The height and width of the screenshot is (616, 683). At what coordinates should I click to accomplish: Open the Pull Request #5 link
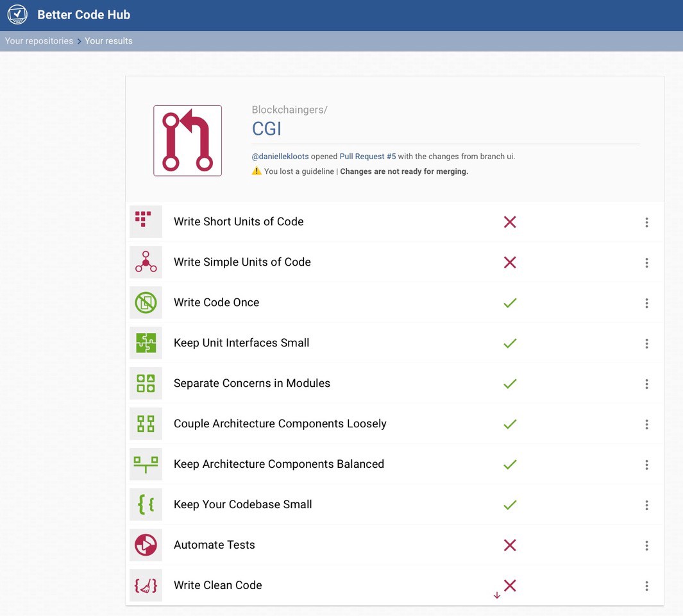[x=367, y=157]
